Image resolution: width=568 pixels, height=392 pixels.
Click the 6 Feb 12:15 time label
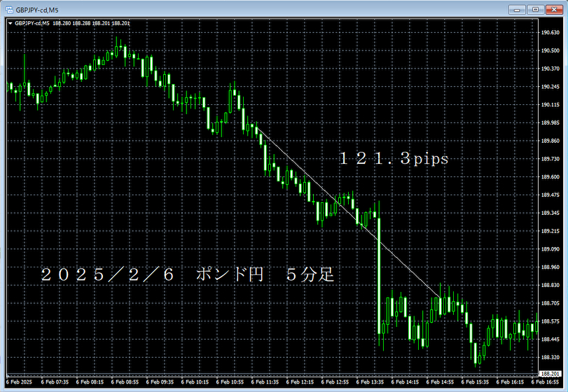click(300, 382)
